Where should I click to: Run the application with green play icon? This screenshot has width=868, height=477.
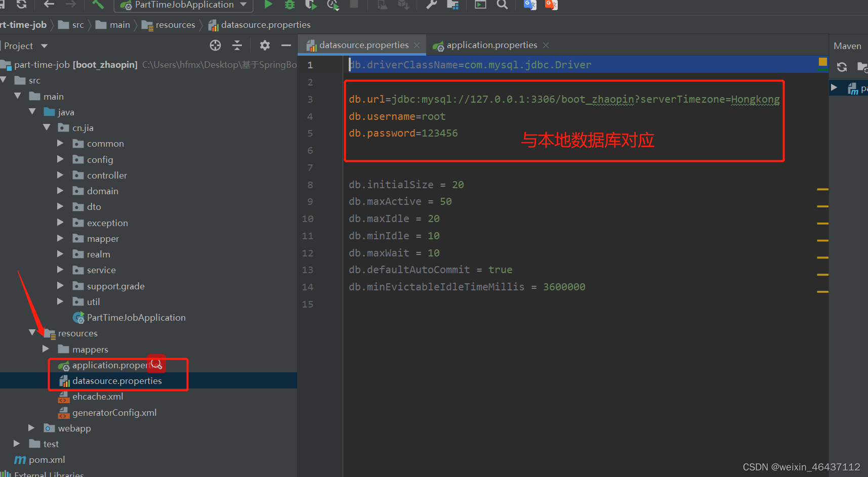pyautogui.click(x=268, y=5)
